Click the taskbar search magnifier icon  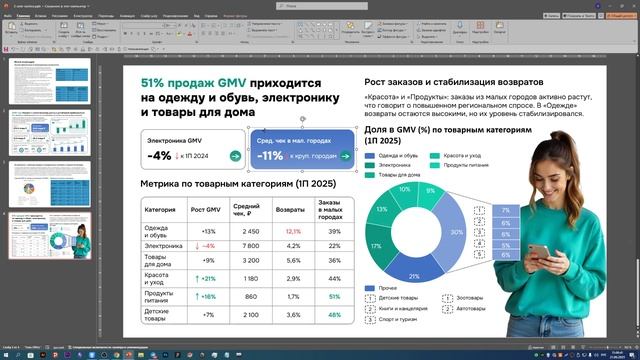click(x=18, y=355)
